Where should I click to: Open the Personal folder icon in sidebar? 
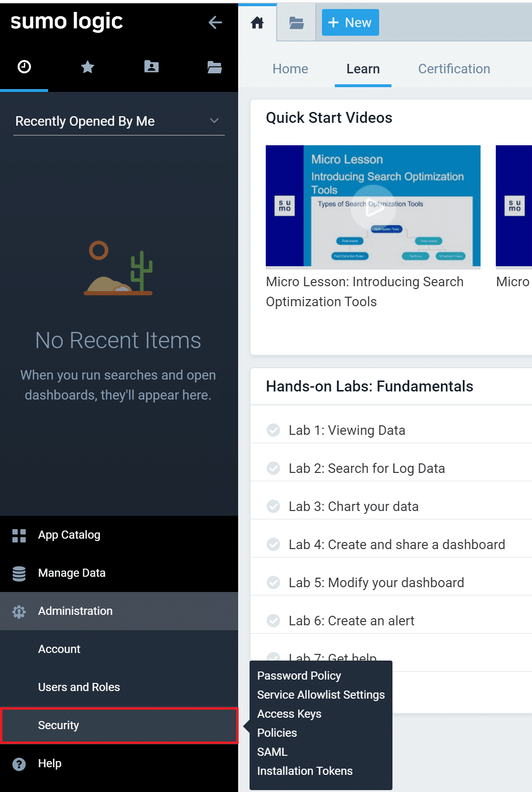point(151,67)
